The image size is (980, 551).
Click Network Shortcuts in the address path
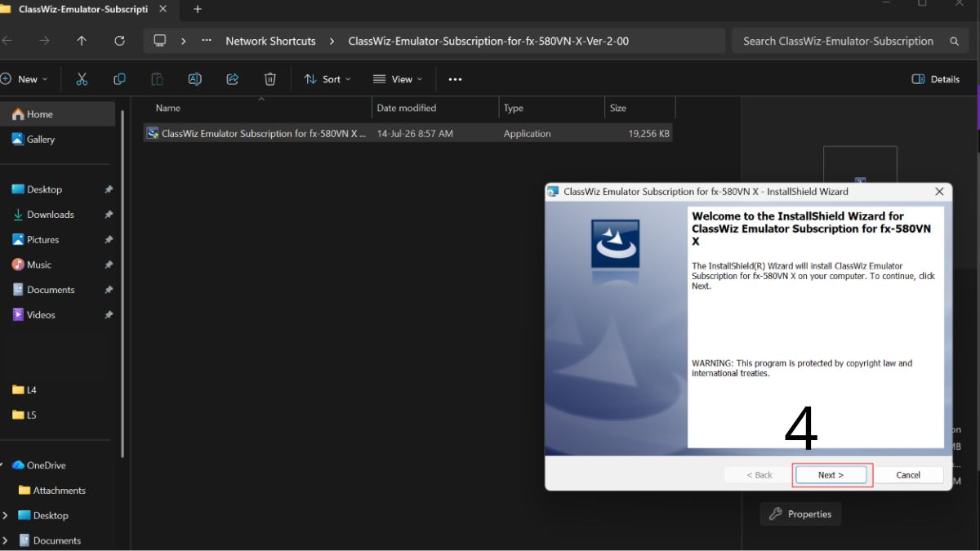270,41
